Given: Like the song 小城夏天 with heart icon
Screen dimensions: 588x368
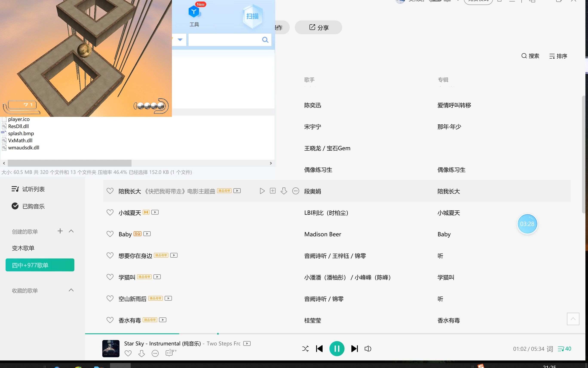Looking at the screenshot, I should [110, 212].
